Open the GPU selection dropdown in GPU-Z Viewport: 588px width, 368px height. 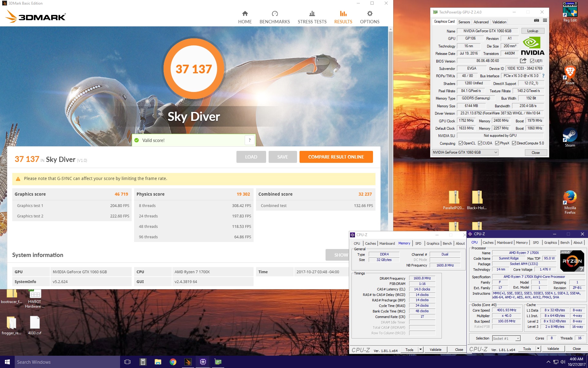465,152
